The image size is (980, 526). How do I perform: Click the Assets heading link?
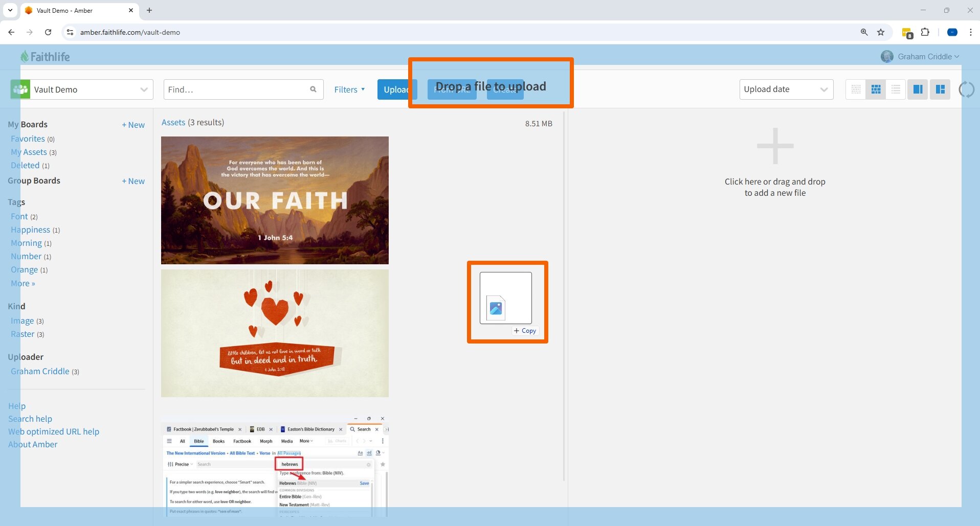173,122
